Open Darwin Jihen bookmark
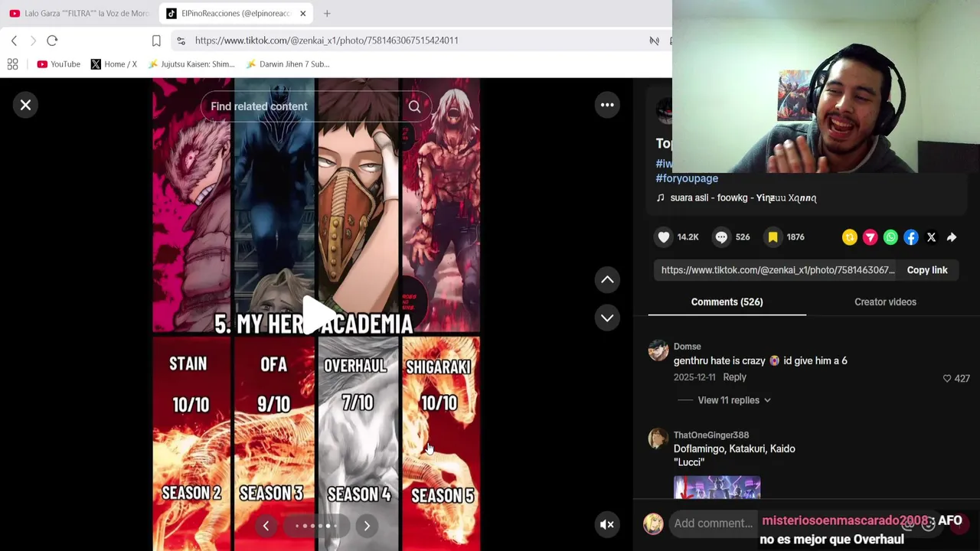The width and height of the screenshot is (980, 551). click(x=288, y=64)
